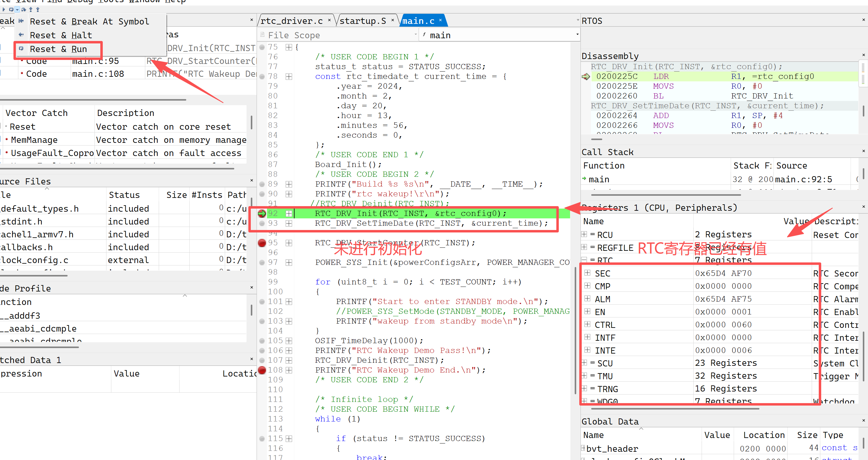
Task: Enable breakpoint marker at line 97
Action: pyautogui.click(x=262, y=262)
